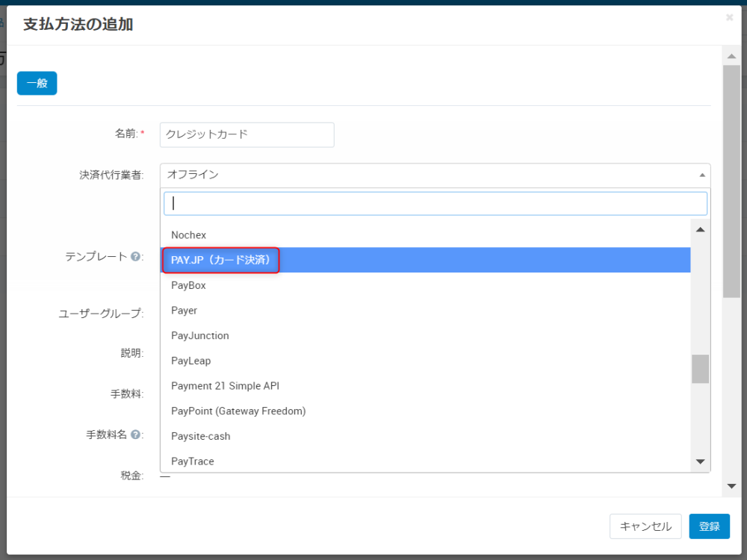Select PAY.JP（カード決済） from the list
The width and height of the screenshot is (747, 560).
(221, 260)
